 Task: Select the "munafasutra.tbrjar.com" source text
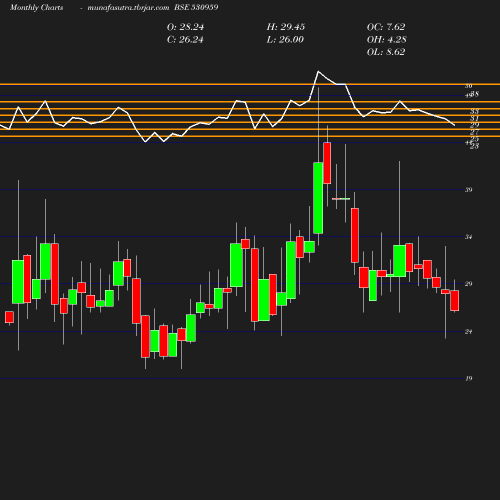[128, 8]
